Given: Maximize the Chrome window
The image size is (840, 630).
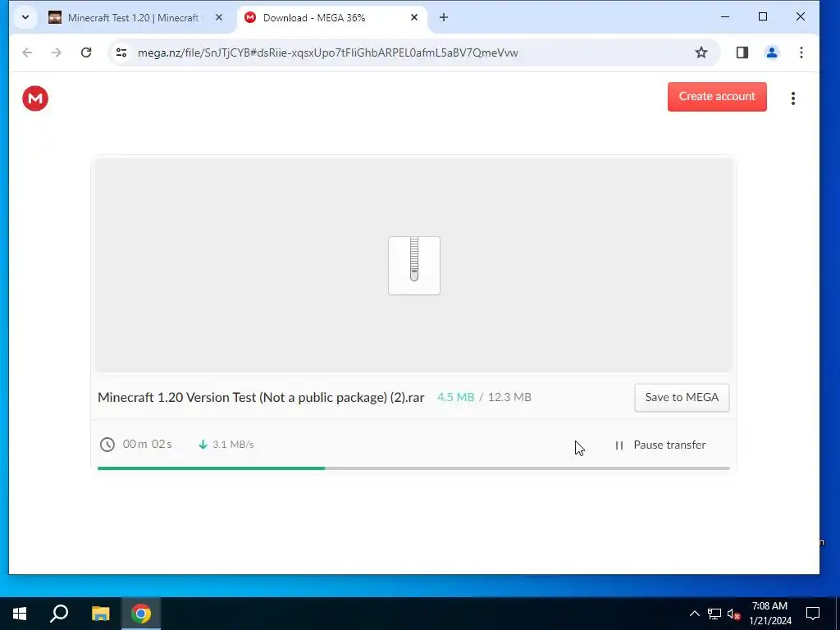Looking at the screenshot, I should point(763,17).
